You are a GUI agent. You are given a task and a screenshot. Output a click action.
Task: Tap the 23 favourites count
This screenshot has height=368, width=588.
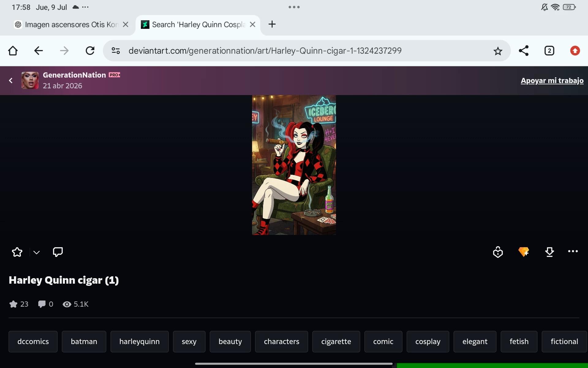click(x=19, y=304)
